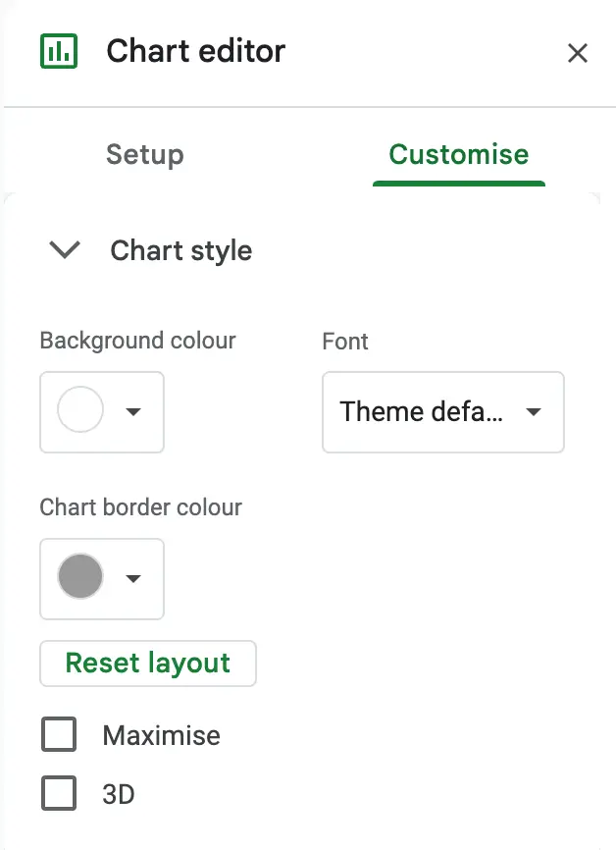This screenshot has width=616, height=850.
Task: Close the Chart editor panel
Action: [x=579, y=53]
